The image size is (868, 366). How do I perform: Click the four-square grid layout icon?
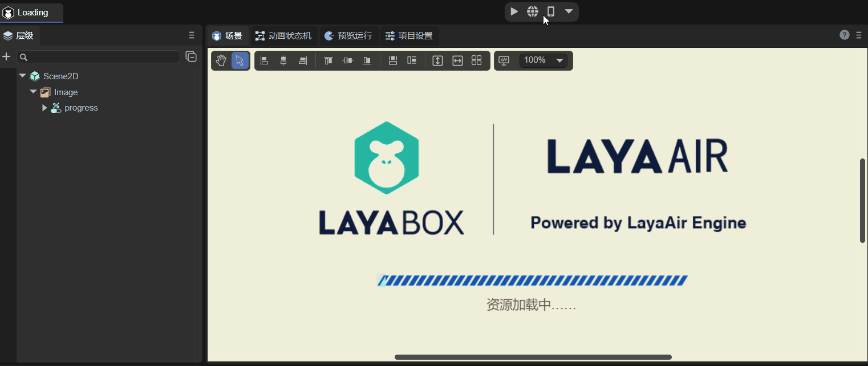[477, 60]
